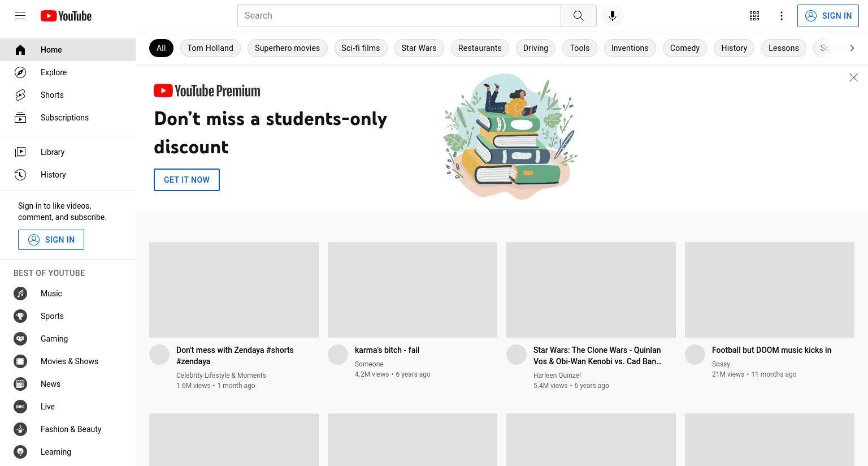The width and height of the screenshot is (868, 466).
Task: Click the Fashion & Beauty hanger icon
Action: [20, 429]
